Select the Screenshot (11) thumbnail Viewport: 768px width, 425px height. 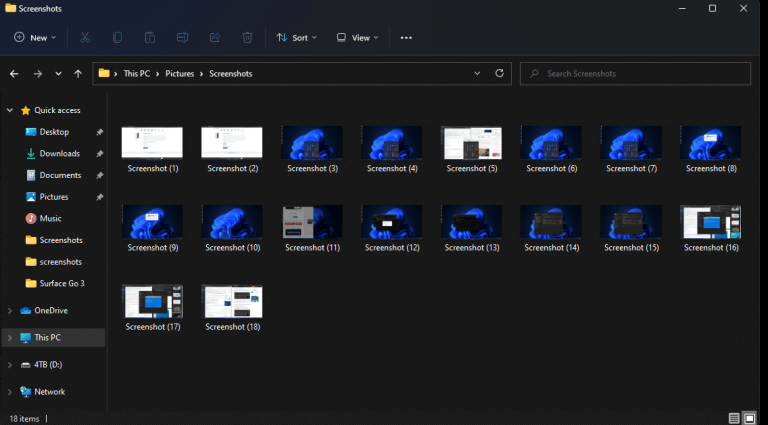tap(312, 222)
